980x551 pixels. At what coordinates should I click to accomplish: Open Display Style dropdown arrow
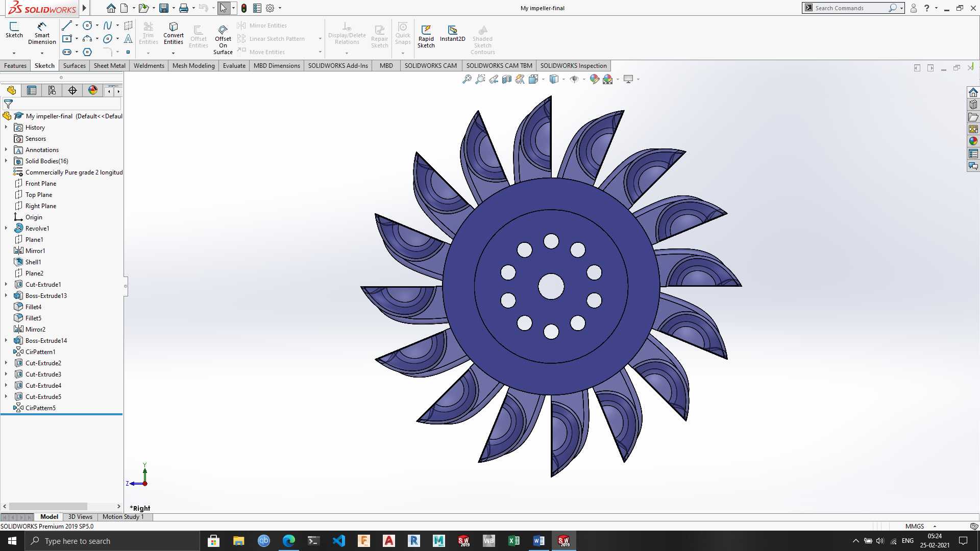coord(563,79)
